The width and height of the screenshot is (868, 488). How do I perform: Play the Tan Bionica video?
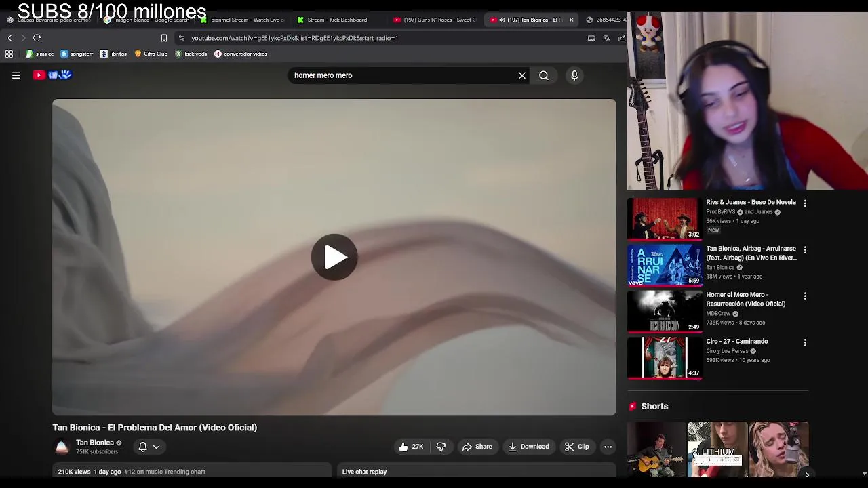(334, 257)
